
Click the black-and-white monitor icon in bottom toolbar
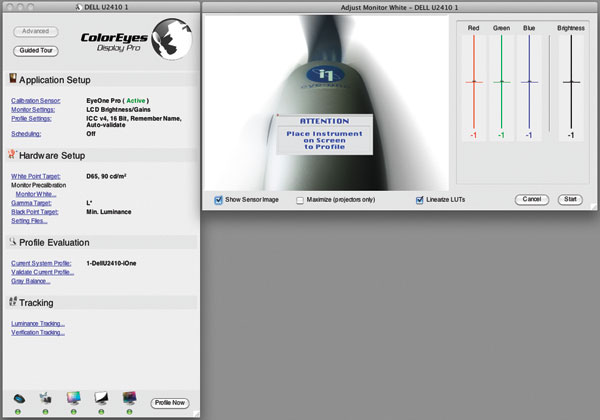(x=101, y=398)
